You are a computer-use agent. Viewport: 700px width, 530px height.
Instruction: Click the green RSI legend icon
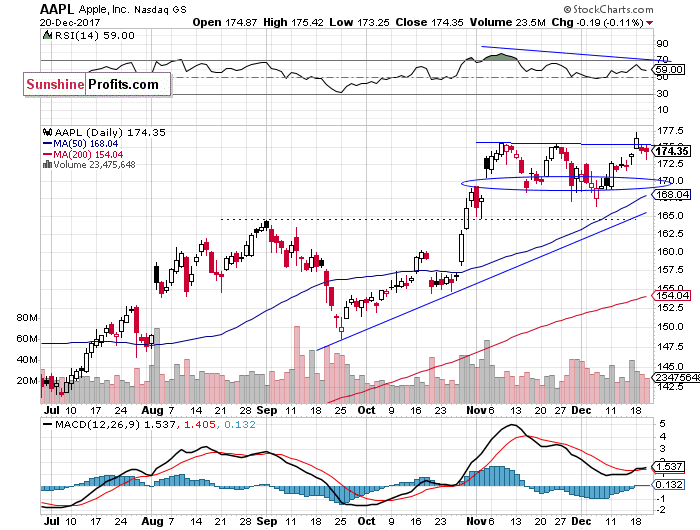(47, 35)
